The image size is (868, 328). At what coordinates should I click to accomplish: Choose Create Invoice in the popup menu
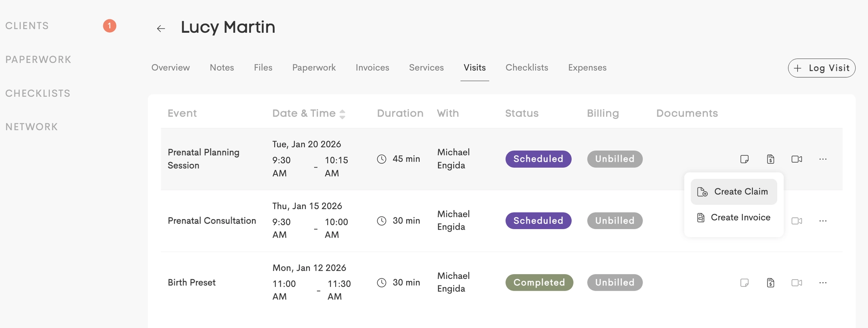coord(734,218)
